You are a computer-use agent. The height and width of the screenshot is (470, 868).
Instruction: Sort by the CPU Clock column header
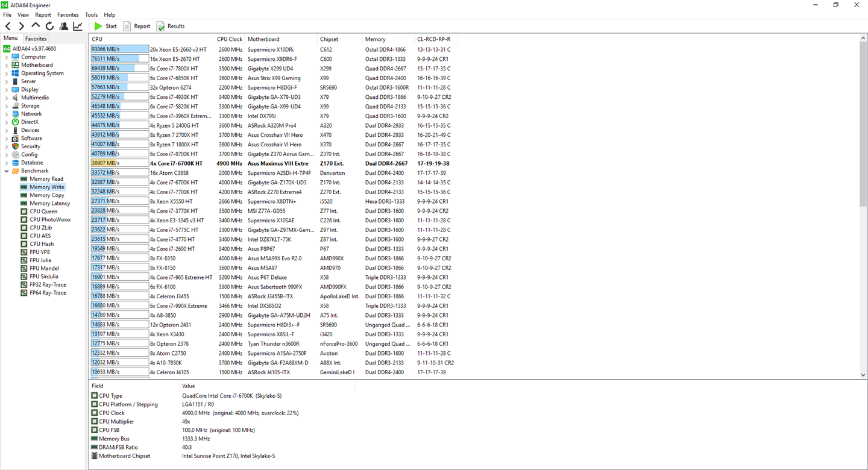pos(230,39)
